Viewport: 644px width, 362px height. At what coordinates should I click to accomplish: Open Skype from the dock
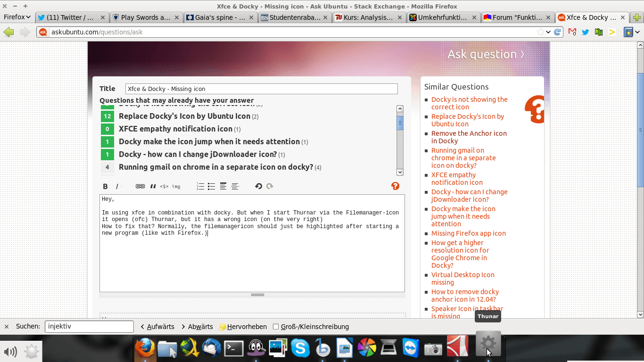point(300,348)
